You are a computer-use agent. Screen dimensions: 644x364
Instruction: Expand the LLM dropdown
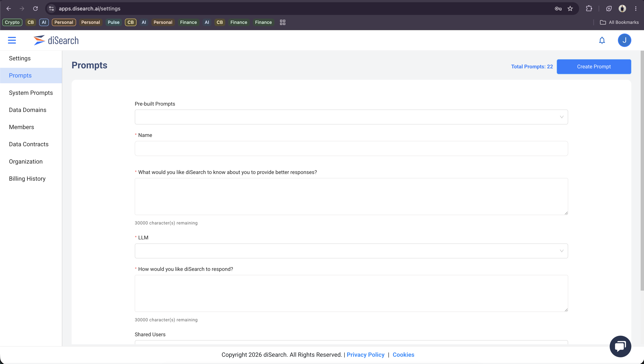tap(351, 251)
